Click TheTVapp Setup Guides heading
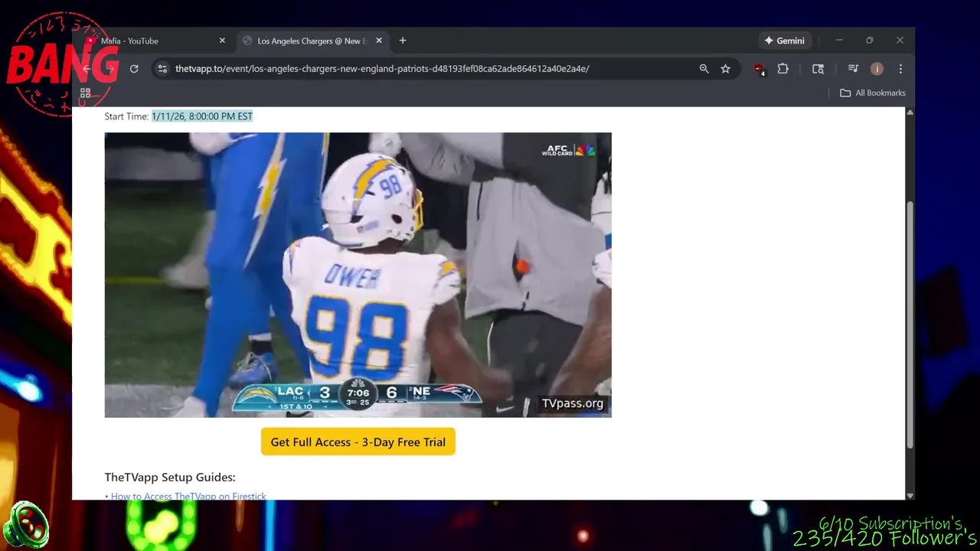This screenshot has width=980, height=551. tap(170, 477)
